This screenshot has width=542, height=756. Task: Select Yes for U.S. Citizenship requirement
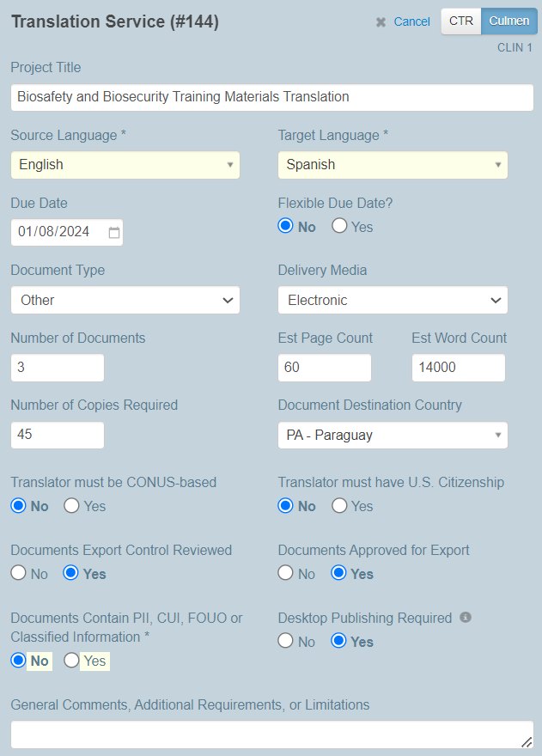pos(339,505)
